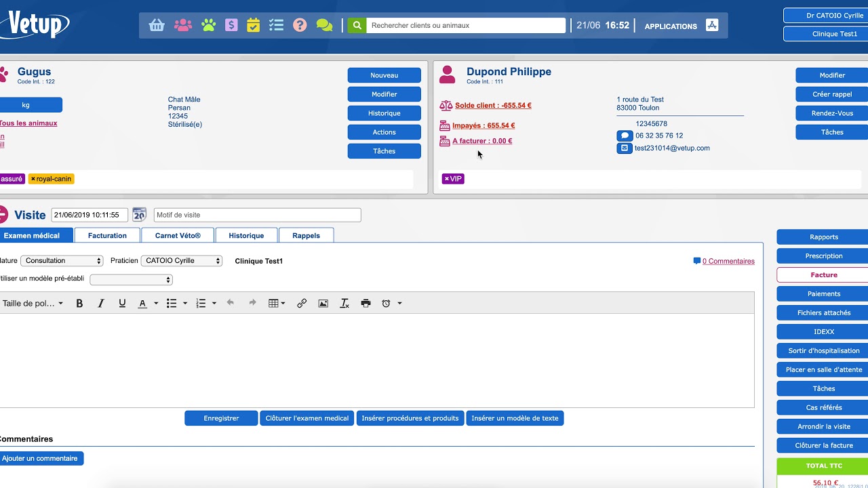This screenshot has width=868, height=488.
Task: Open the Praticien dropdown showing CATOIO Cyrille
Action: [x=180, y=260]
